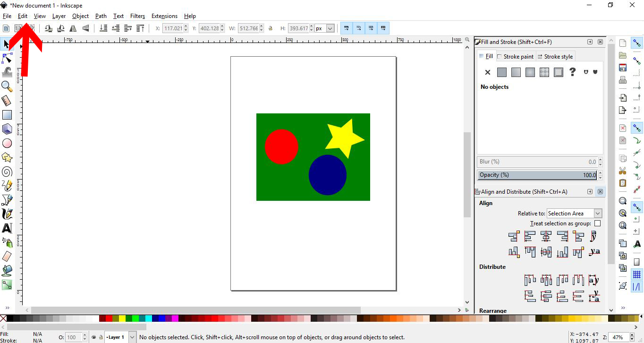Select the Rectangle tool
The height and width of the screenshot is (343, 644).
coord(7,115)
